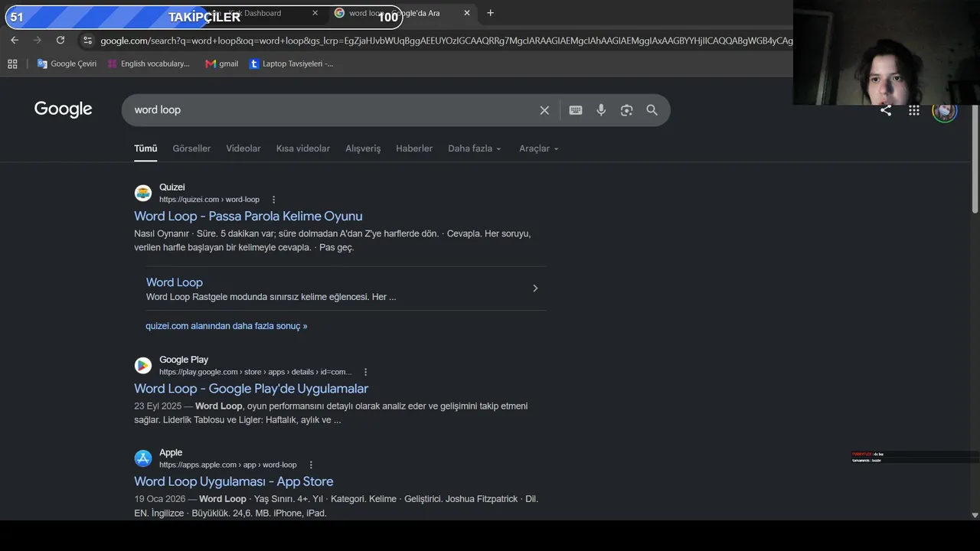
Task: Submit the search with the magnifier icon
Action: point(652,110)
